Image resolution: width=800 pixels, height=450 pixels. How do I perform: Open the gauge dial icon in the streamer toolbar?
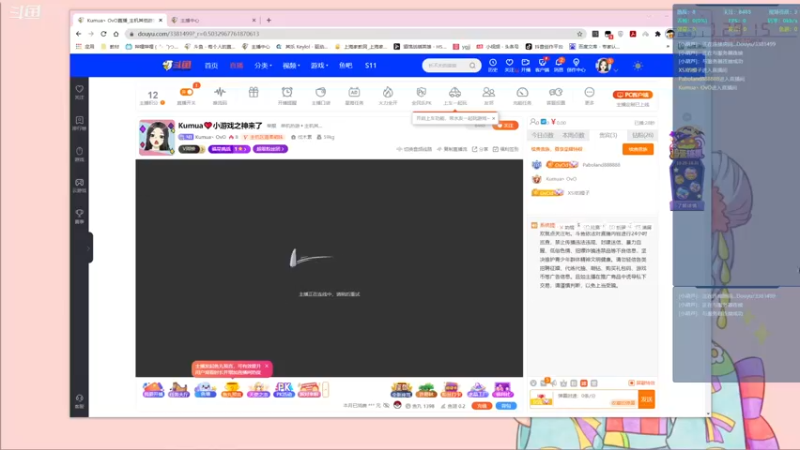pyautogui.click(x=522, y=92)
